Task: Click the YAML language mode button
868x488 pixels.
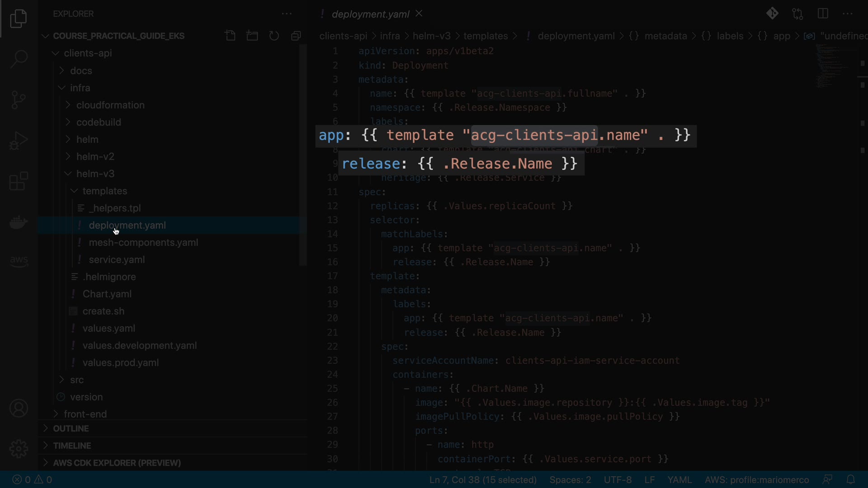Action: (679, 479)
